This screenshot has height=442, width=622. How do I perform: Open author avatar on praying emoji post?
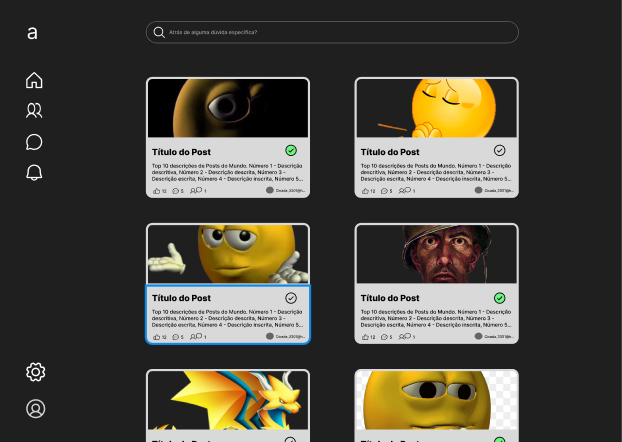tap(478, 190)
